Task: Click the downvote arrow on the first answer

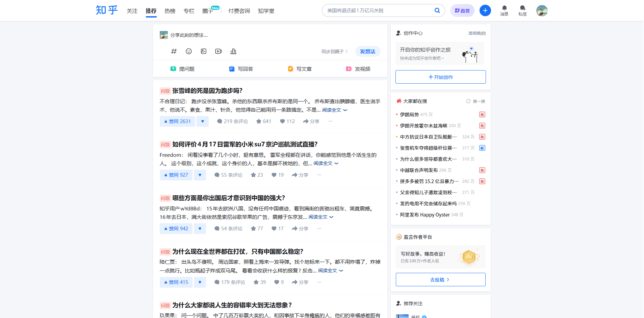Action: pos(202,121)
